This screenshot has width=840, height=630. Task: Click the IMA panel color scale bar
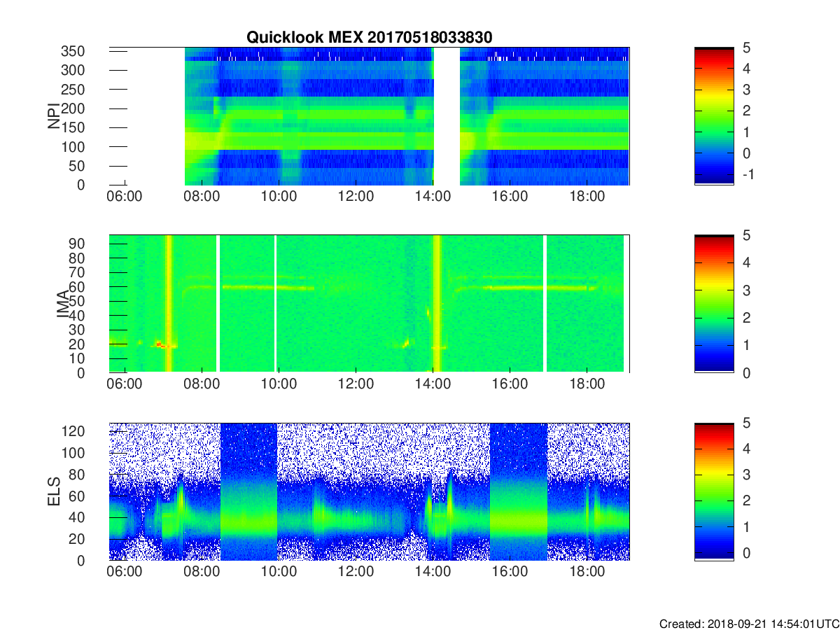click(x=714, y=304)
